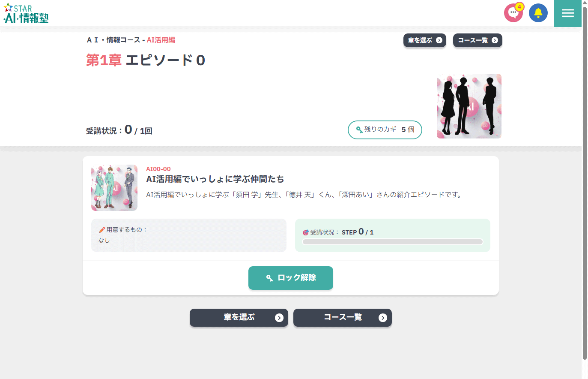Screen dimensions: 588x379
Task: Open the notification bell icon
Action: click(x=538, y=13)
